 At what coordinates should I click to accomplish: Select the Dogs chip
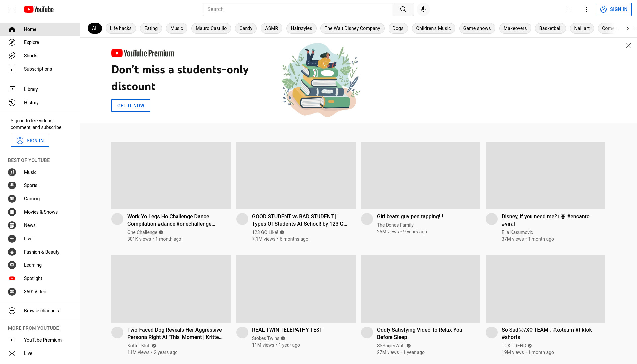398,28
